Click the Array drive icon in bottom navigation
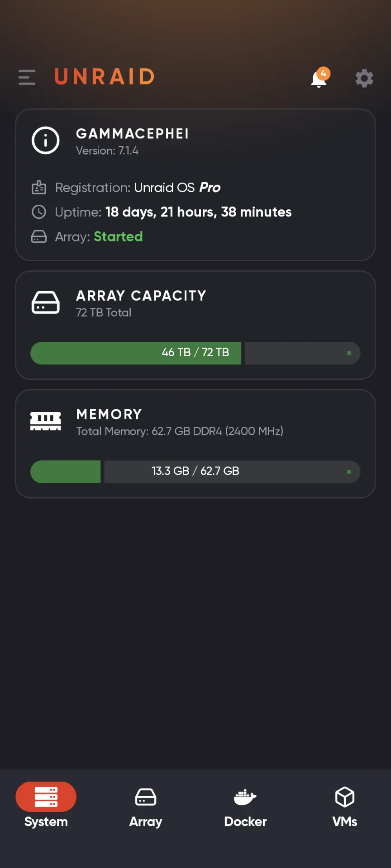391x868 pixels. [145, 796]
